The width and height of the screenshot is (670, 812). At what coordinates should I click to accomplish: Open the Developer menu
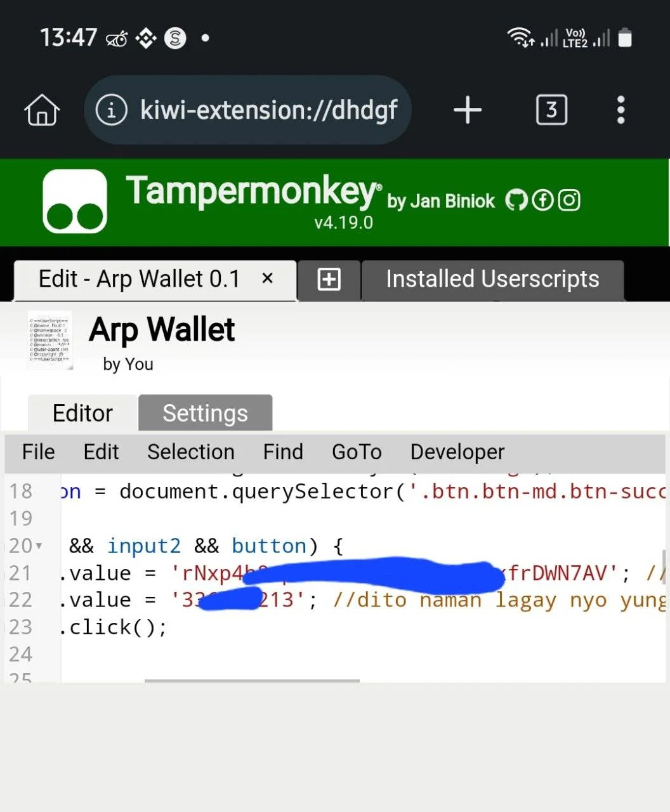coord(457,452)
